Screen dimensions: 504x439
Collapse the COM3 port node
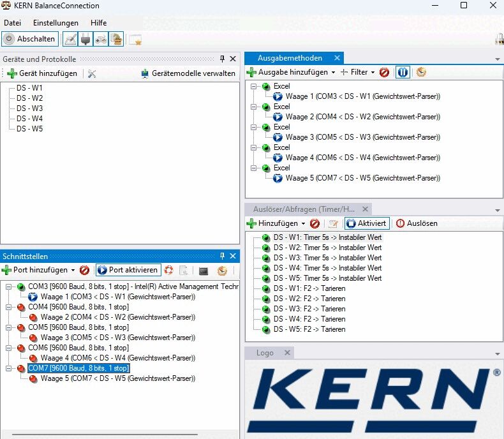(9, 286)
